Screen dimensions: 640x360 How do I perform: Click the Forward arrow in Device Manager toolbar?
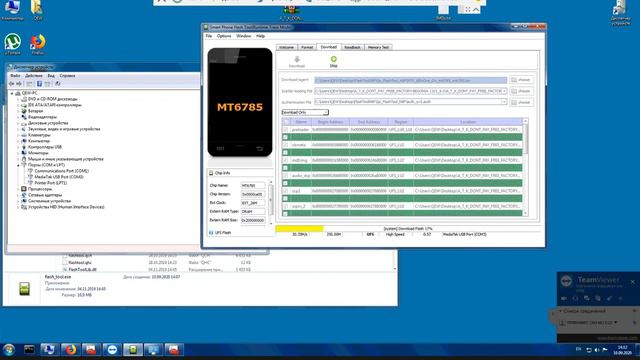click(19, 84)
